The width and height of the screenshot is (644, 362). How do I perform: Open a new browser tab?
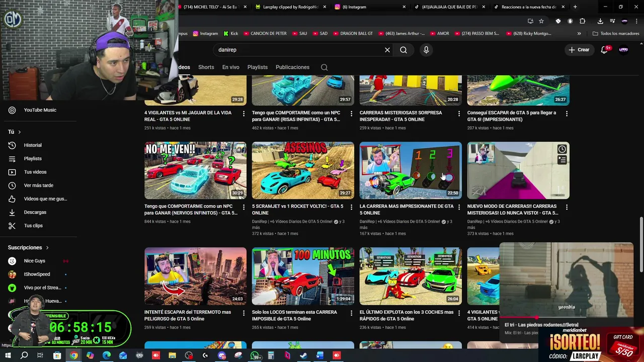(575, 7)
